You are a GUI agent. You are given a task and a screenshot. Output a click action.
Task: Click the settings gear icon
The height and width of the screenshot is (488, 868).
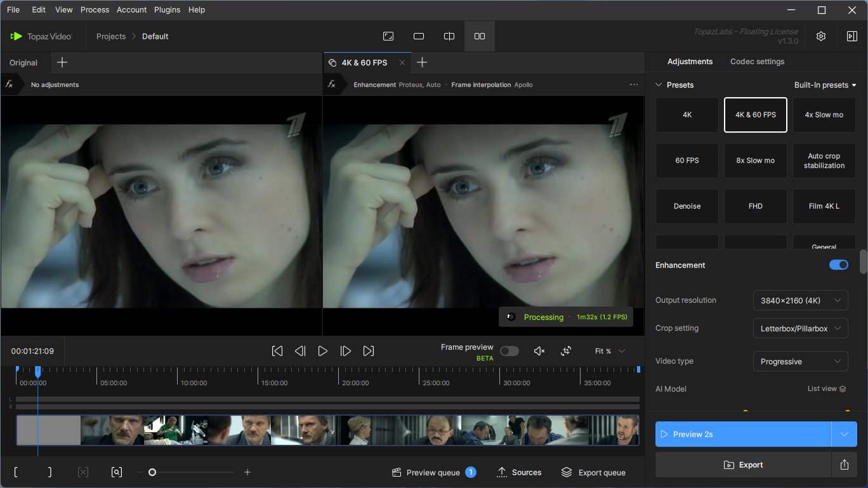(x=820, y=36)
